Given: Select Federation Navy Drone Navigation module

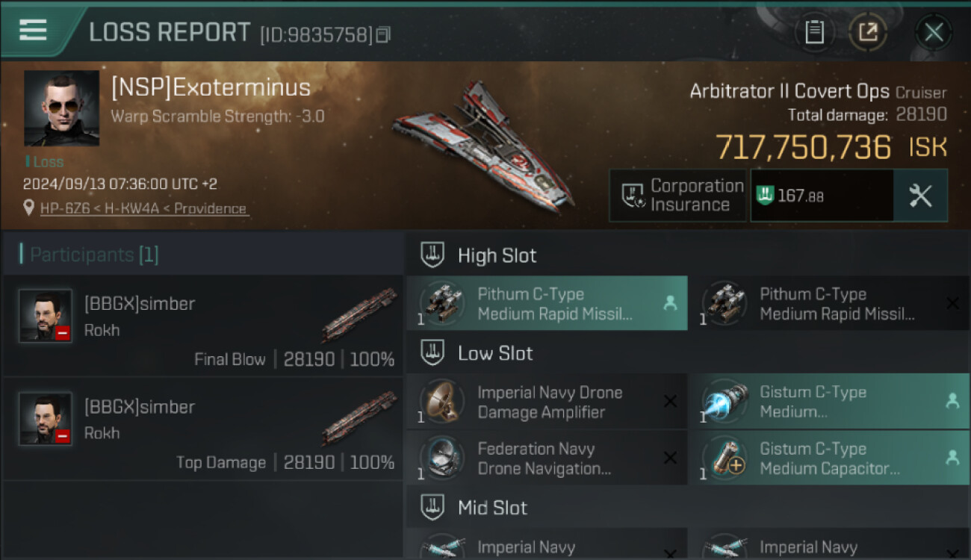Looking at the screenshot, I should pos(547,458).
